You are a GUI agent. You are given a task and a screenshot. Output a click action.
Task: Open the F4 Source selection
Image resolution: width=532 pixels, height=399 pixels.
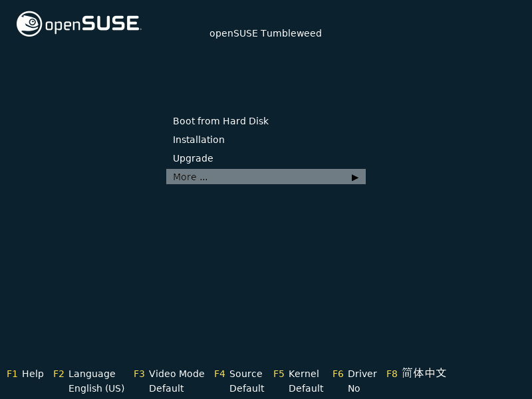pos(239,374)
